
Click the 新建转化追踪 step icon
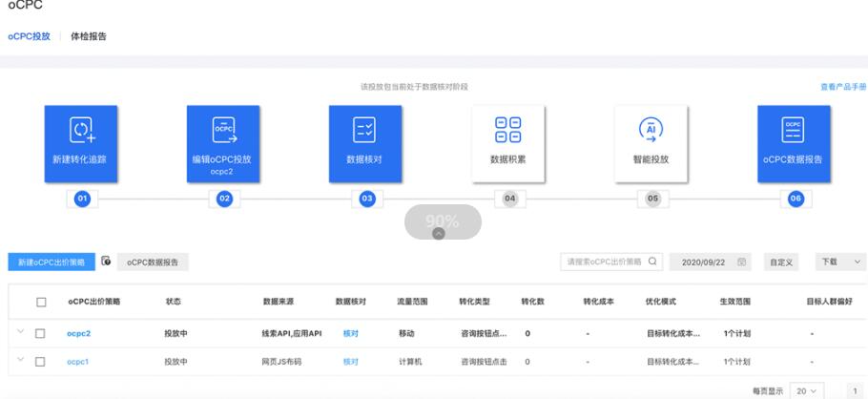[x=81, y=130]
